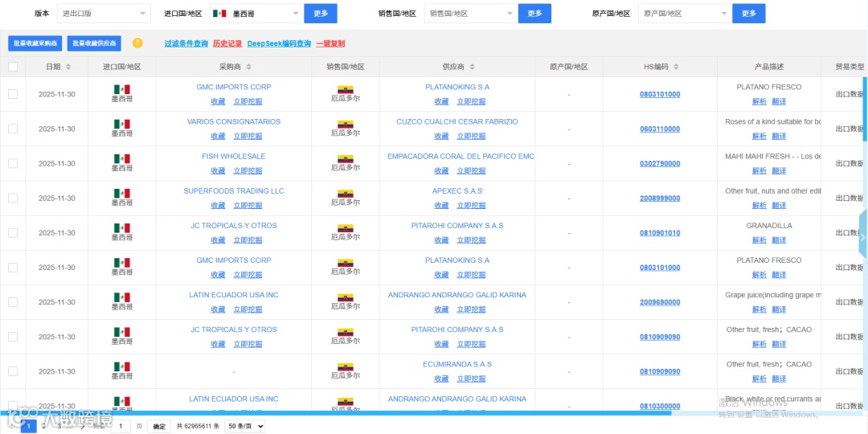The width and height of the screenshot is (868, 434).
Task: Click 立即挖掘 under buyer VARIOS CONSIGNATARIOS
Action: point(248,136)
